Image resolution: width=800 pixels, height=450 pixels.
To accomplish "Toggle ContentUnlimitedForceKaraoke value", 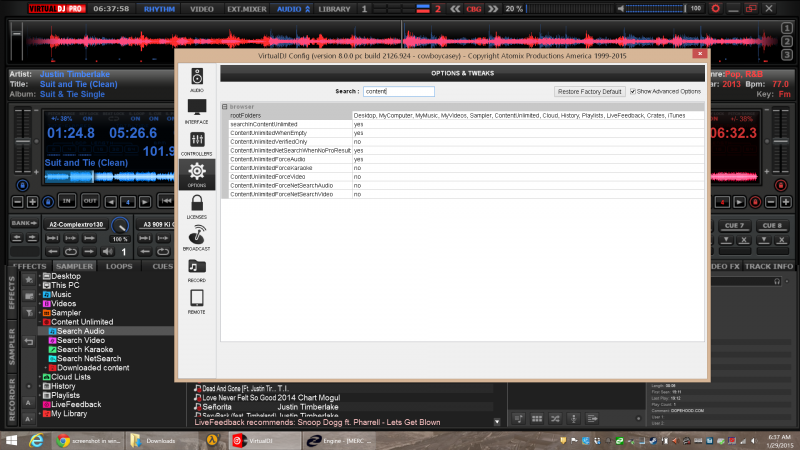I will pyautogui.click(x=528, y=168).
